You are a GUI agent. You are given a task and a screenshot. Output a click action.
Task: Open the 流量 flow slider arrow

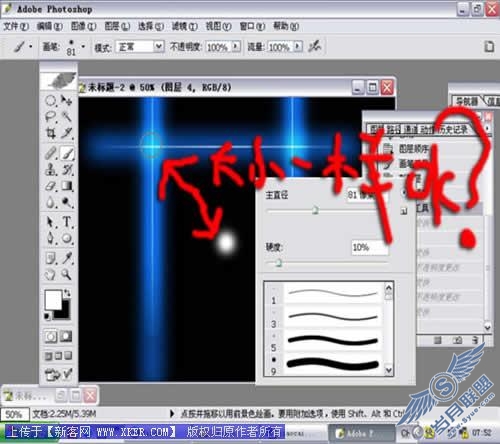click(x=298, y=46)
